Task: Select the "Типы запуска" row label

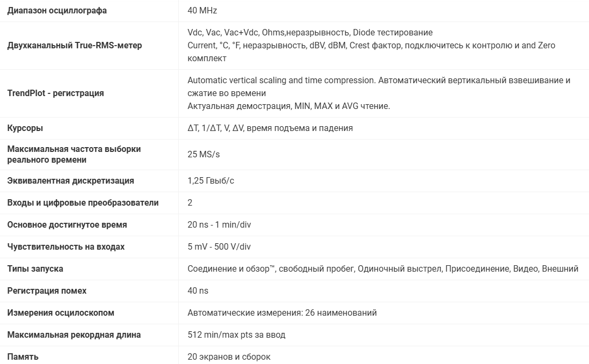Action: point(35,269)
